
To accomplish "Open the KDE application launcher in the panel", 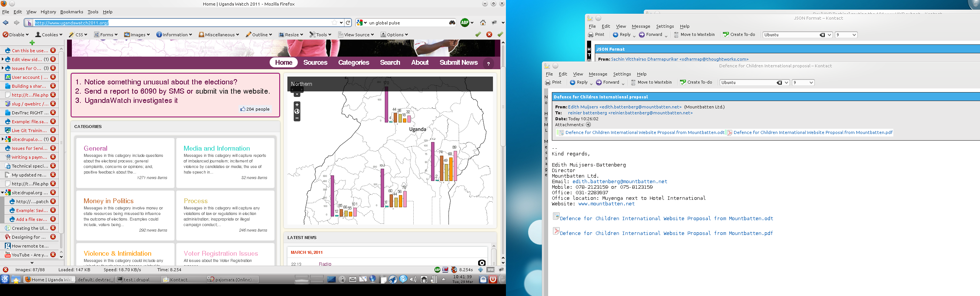I will pyautogui.click(x=4, y=280).
